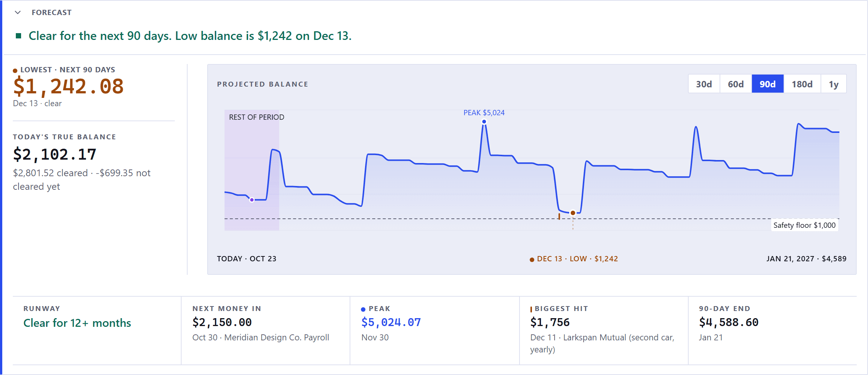Click the Biggest Hit $1,756 amount
The width and height of the screenshot is (868, 375).
(x=550, y=322)
